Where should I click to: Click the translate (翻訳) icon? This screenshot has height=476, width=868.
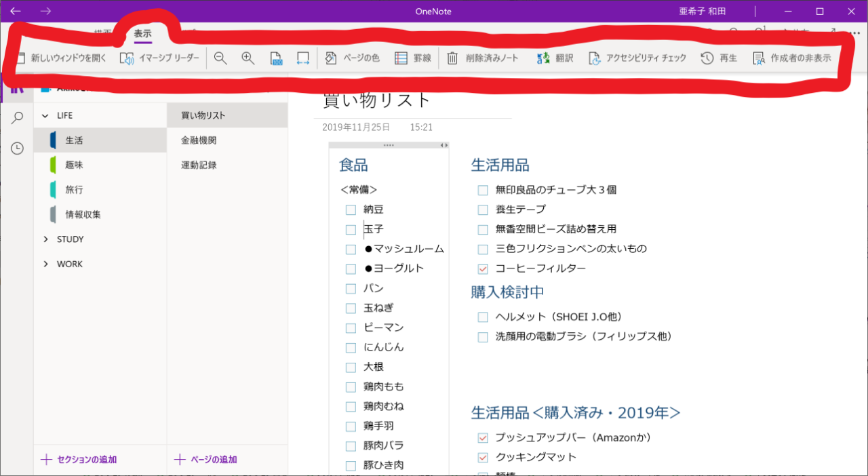(543, 58)
